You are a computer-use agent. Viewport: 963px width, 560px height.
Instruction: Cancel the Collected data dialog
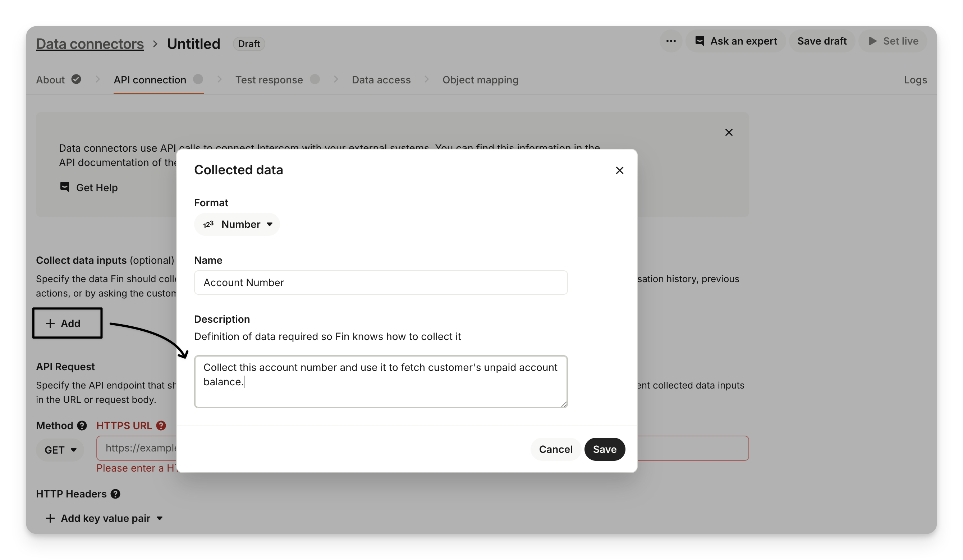[555, 449]
